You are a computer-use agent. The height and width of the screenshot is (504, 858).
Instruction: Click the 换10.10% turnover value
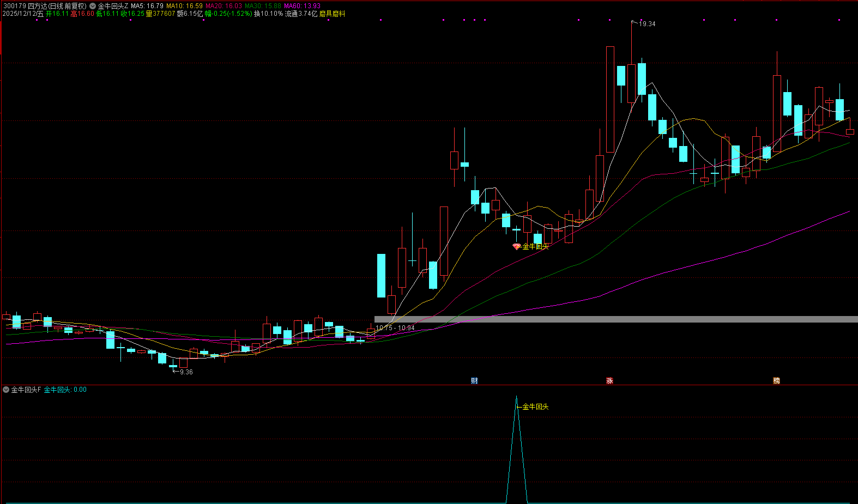point(269,14)
